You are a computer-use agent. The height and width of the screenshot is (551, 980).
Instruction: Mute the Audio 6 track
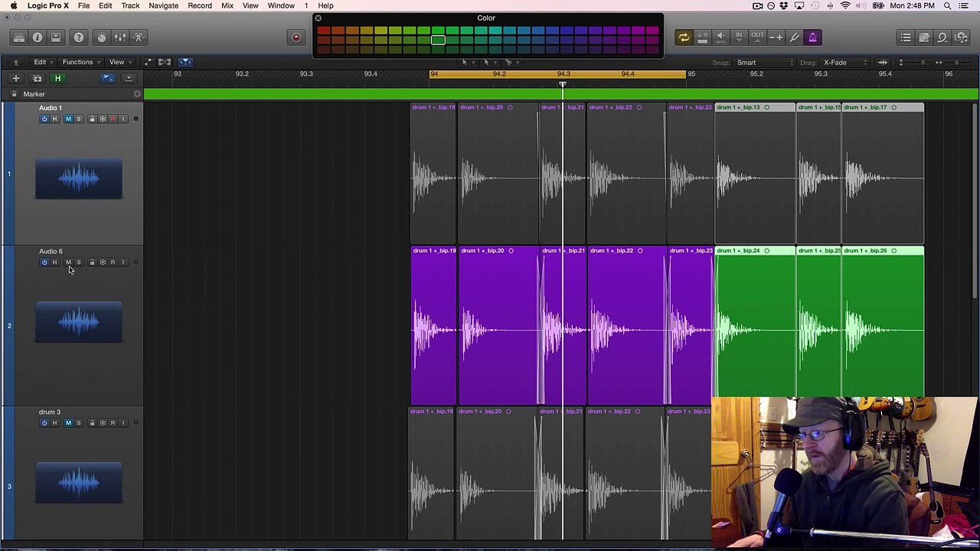[68, 262]
